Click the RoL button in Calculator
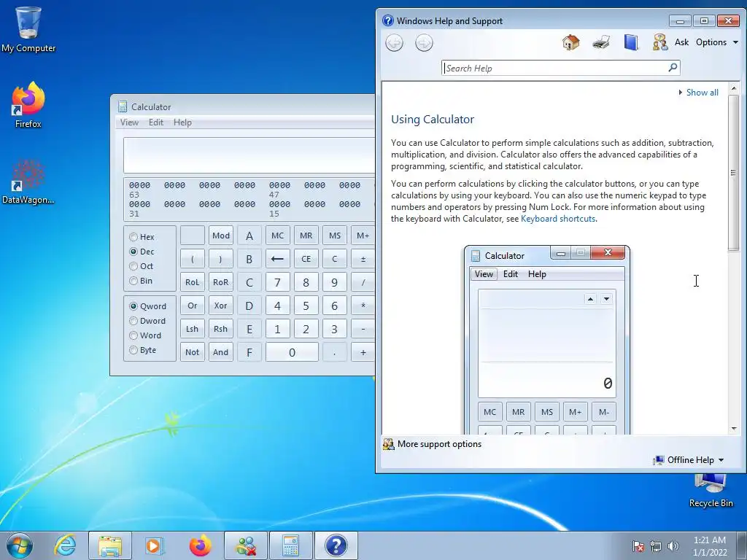747x560 pixels. 192,282
